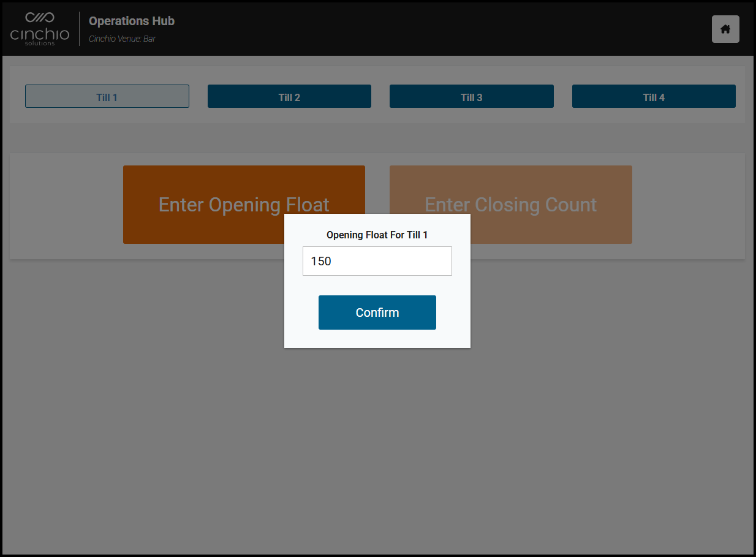Open the Enter Opening Float tile
The image size is (756, 557).
[x=244, y=205]
